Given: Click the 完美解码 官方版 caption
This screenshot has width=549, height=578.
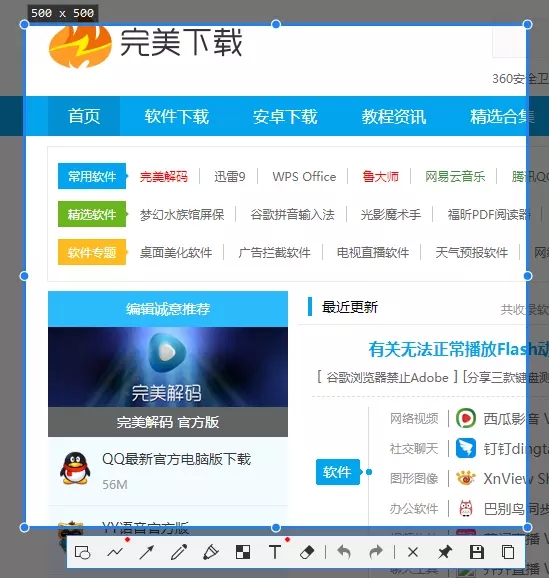Looking at the screenshot, I should tap(168, 422).
